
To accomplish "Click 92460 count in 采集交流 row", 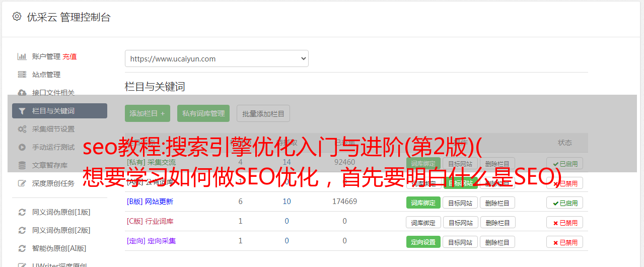I will [344, 162].
